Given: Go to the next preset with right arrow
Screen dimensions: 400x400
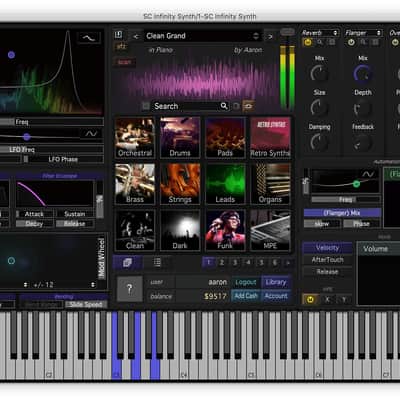Looking at the screenshot, I should [x=270, y=36].
